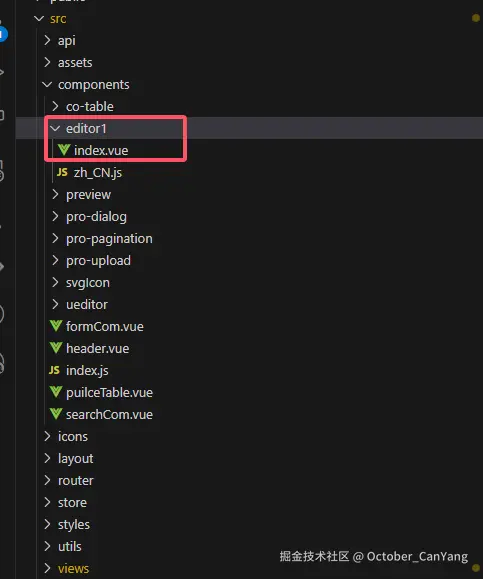Click the Vue icon of formCom.vue
Image resolution: width=483 pixels, height=579 pixels.
(x=56, y=326)
